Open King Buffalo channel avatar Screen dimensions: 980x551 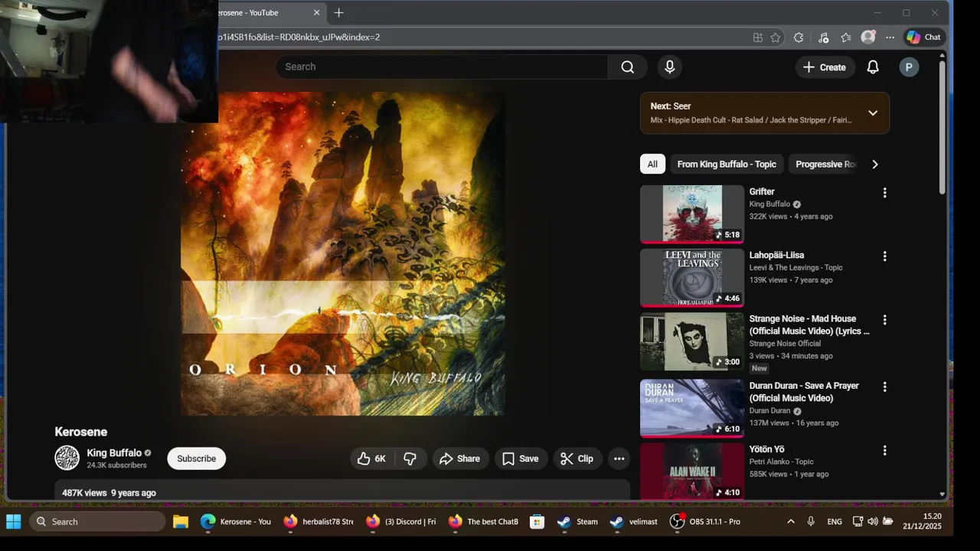tap(67, 458)
